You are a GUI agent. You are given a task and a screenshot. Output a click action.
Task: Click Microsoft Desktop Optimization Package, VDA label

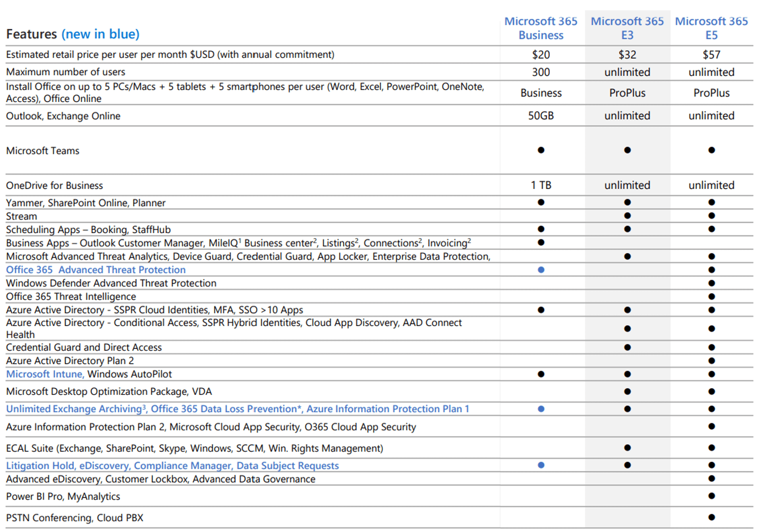(109, 392)
